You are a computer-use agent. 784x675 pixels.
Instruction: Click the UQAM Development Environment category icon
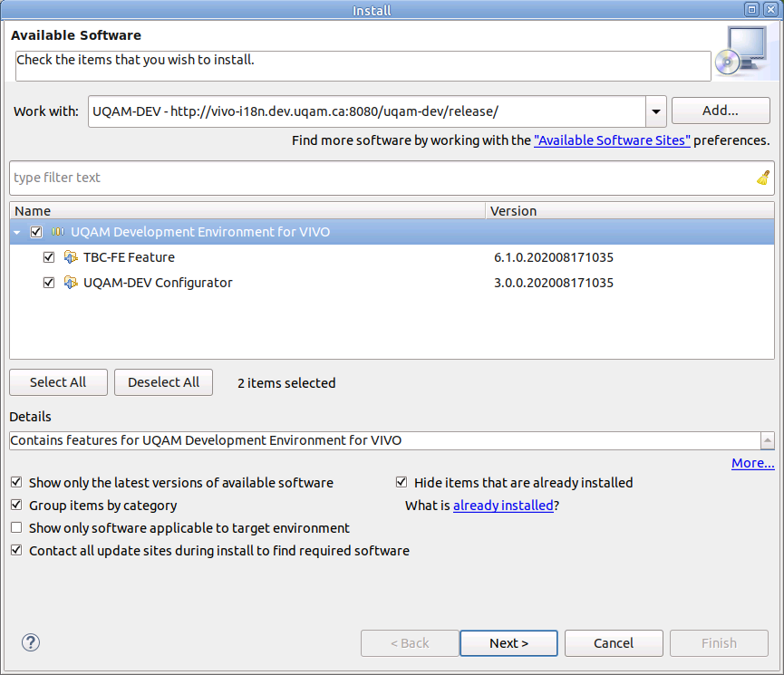pyautogui.click(x=58, y=232)
